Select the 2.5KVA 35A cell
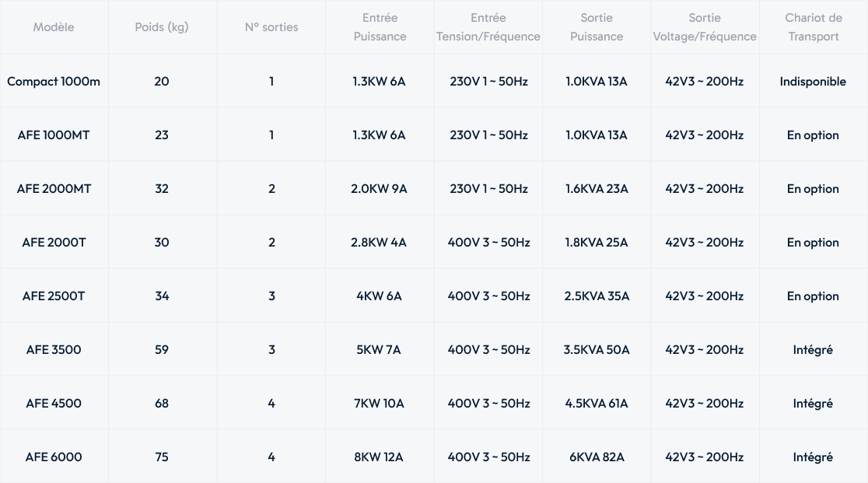Viewport: 868px width, 483px height. coord(597,296)
